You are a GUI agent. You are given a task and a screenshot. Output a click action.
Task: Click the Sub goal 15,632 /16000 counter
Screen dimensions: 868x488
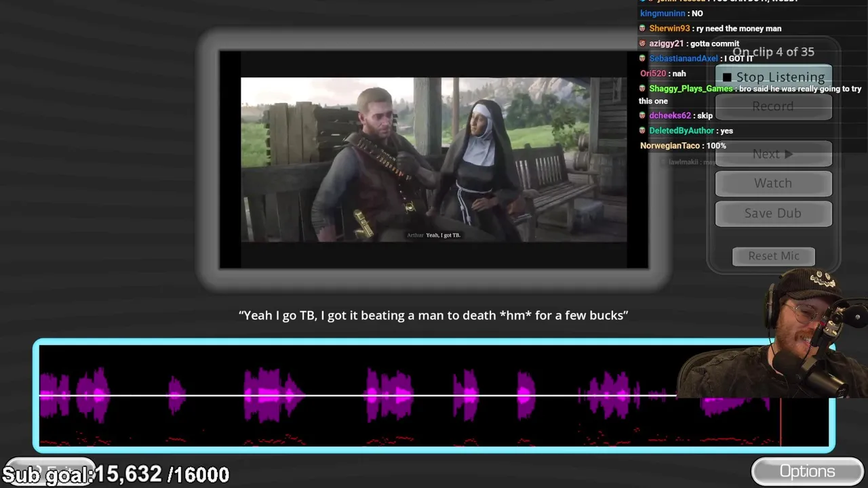pos(116,474)
